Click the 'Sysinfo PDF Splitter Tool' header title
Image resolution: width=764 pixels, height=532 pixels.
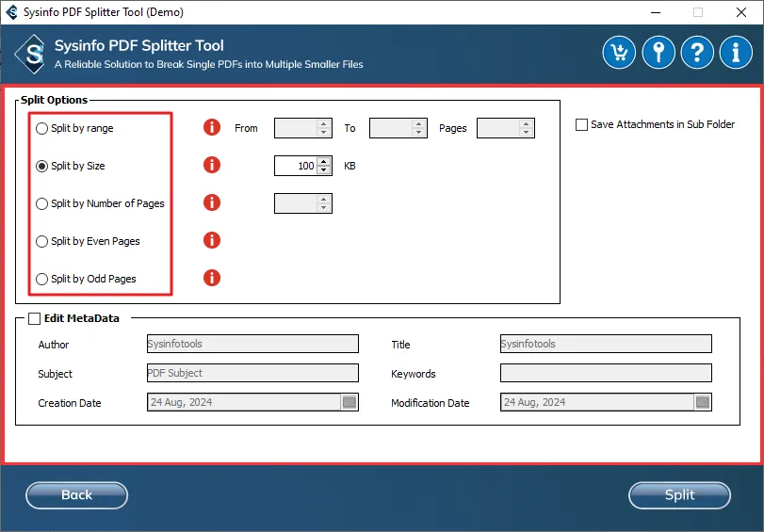coord(138,46)
